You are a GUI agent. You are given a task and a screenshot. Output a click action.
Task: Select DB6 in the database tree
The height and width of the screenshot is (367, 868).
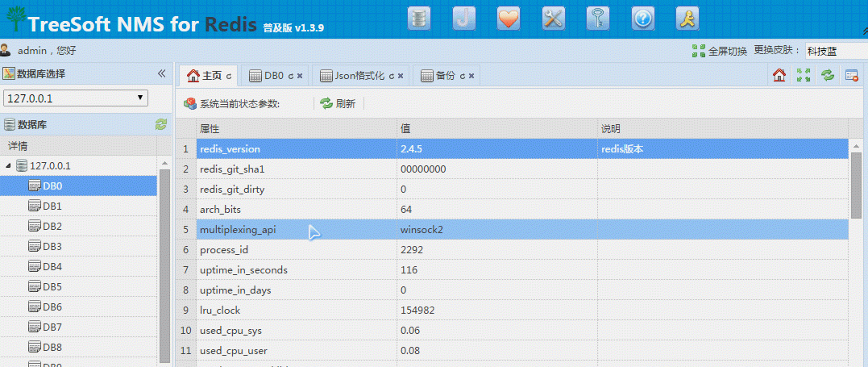point(78,307)
